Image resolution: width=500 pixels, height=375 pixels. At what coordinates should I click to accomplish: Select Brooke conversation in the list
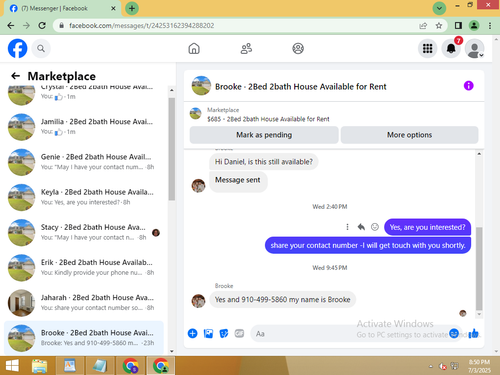click(x=84, y=337)
